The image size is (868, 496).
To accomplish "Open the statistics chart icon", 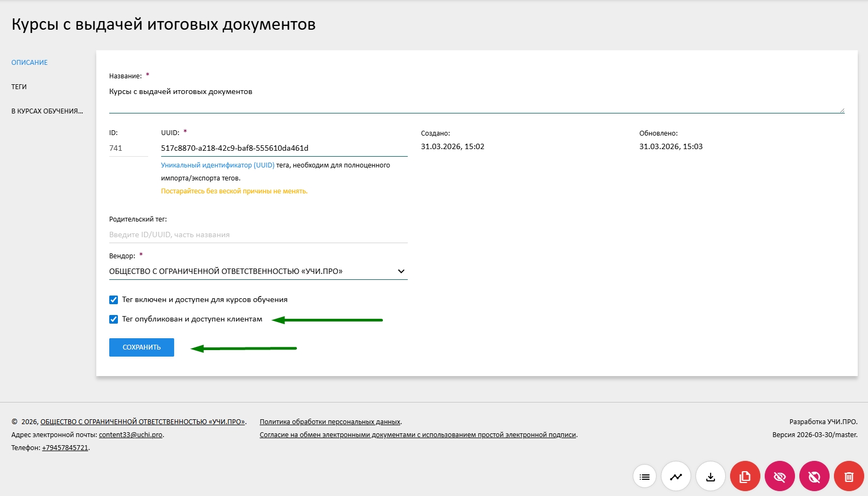I will click(677, 476).
